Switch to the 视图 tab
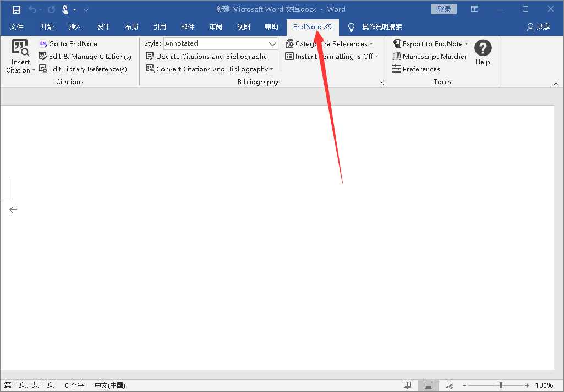 [x=244, y=27]
